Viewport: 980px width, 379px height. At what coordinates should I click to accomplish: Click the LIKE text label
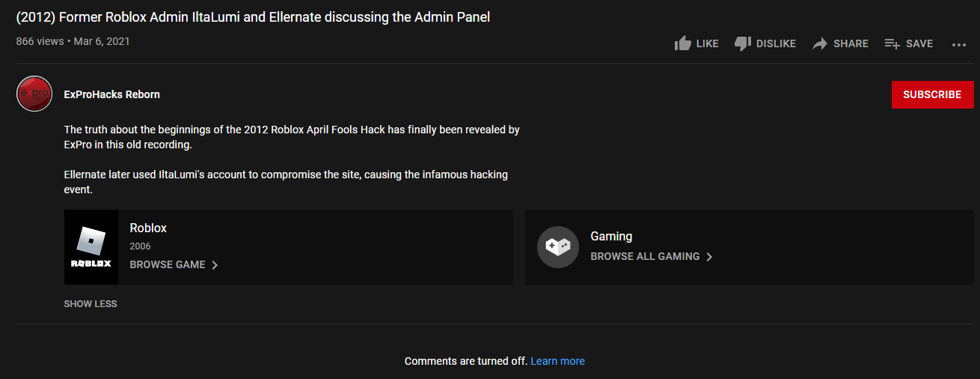pyautogui.click(x=707, y=43)
